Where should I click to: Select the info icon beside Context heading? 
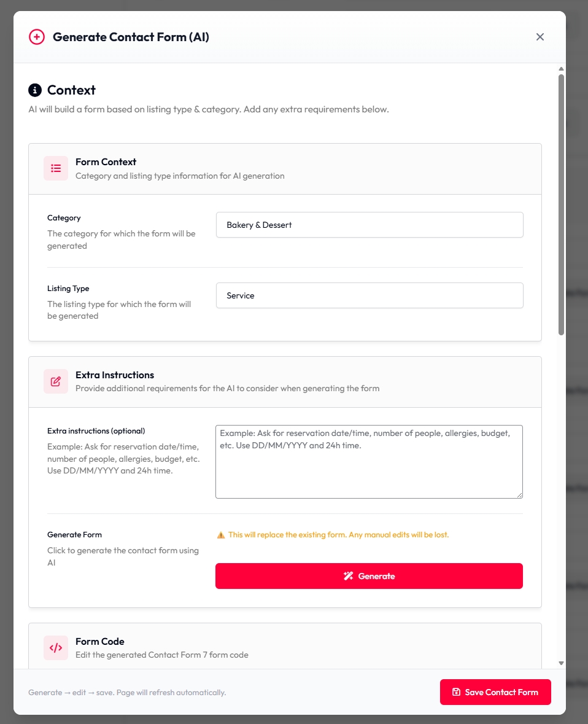click(35, 90)
